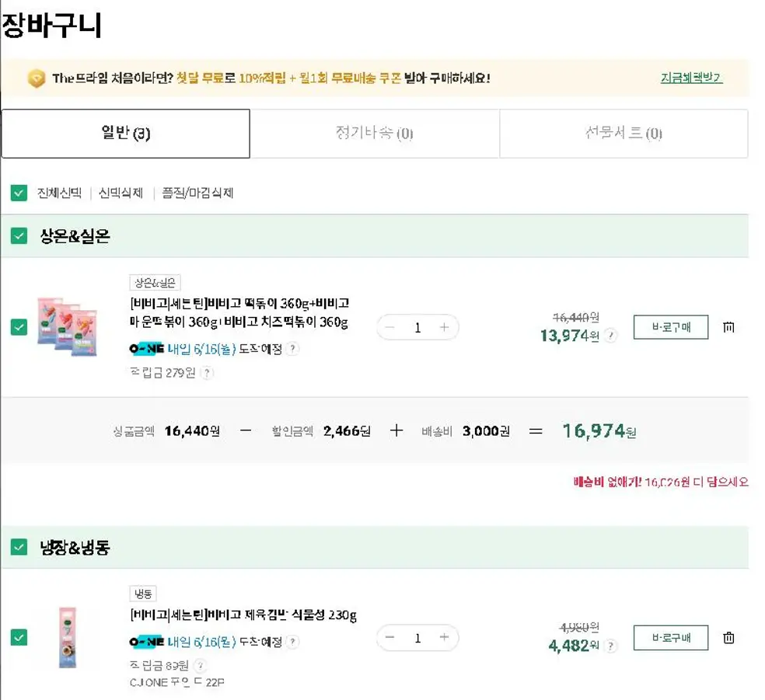Click the gold The프라임 badge icon
The height and width of the screenshot is (700, 765).
click(x=37, y=78)
